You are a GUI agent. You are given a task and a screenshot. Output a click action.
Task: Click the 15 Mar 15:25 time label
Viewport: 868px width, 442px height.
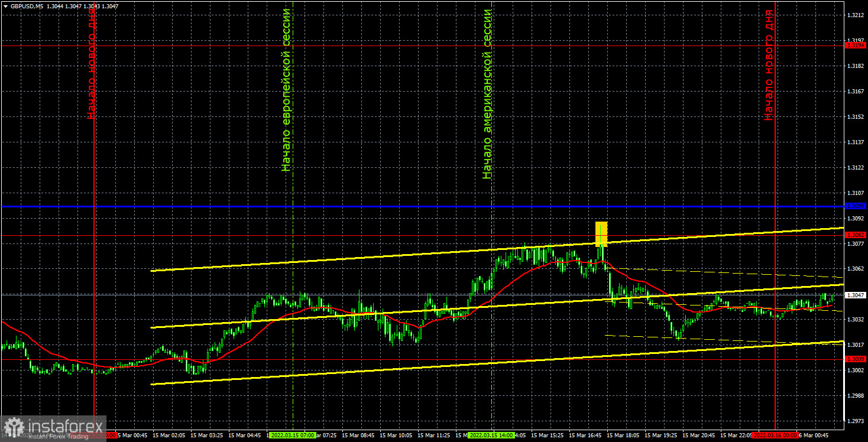pos(548,435)
